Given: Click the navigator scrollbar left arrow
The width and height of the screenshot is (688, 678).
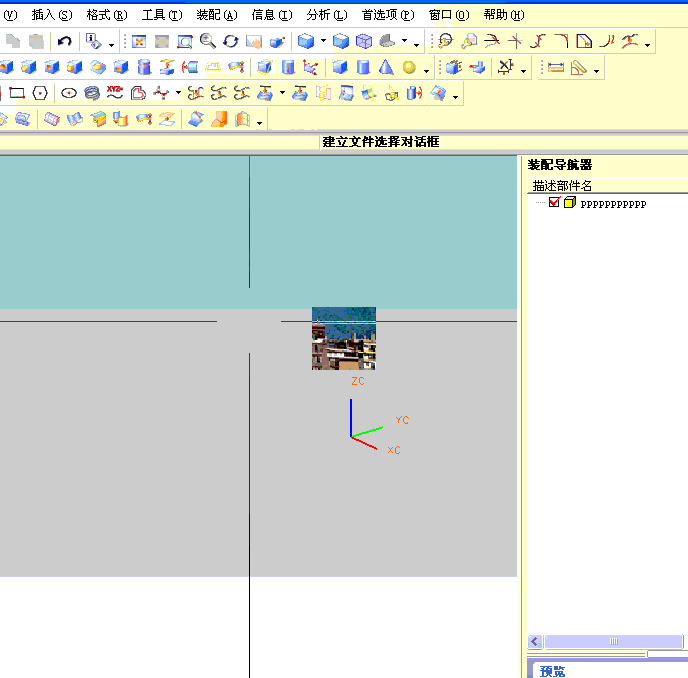Looking at the screenshot, I should pos(535,642).
